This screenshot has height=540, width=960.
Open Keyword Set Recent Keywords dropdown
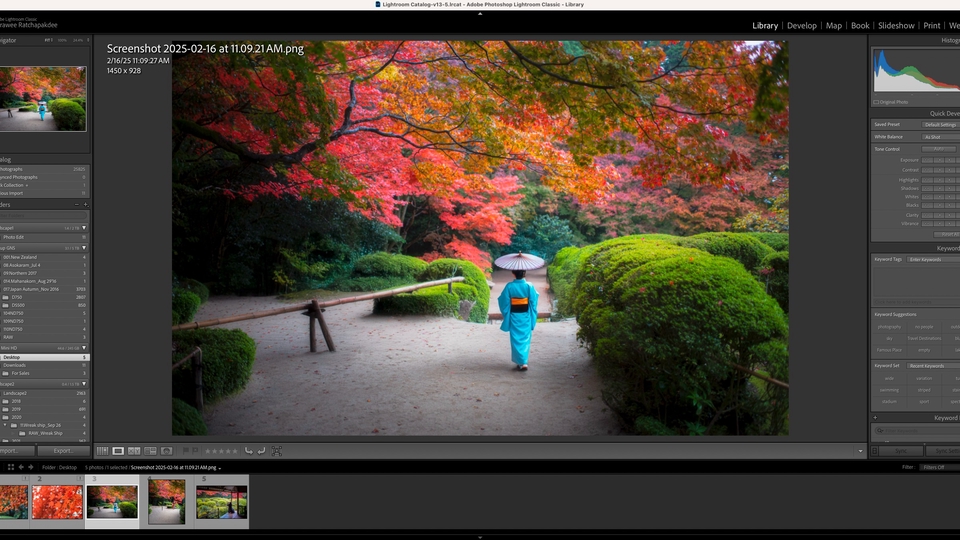tap(933, 366)
